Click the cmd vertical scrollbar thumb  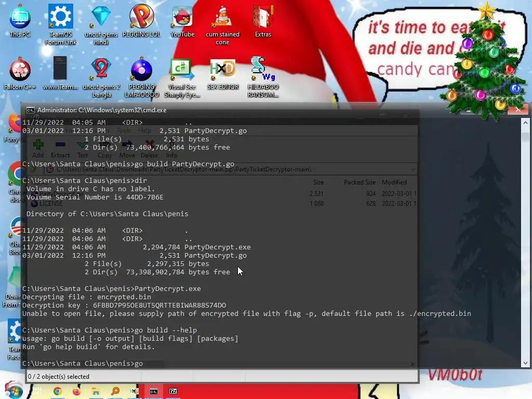click(525, 137)
